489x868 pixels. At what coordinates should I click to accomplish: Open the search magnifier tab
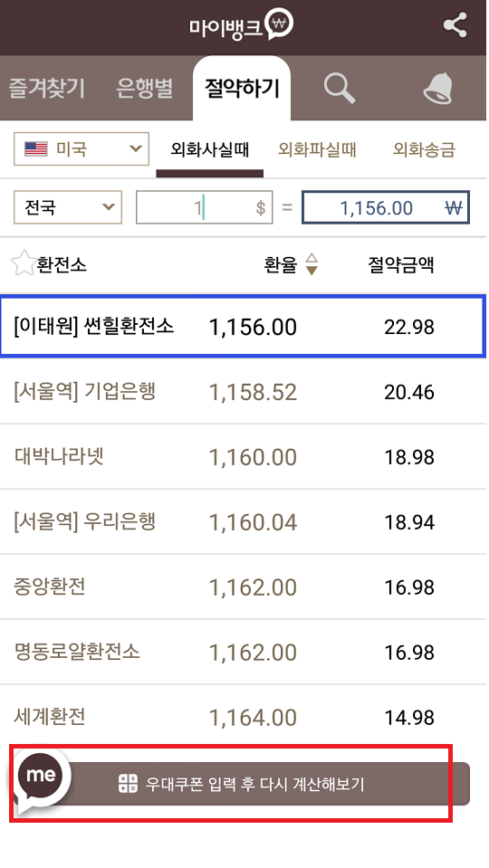(339, 89)
